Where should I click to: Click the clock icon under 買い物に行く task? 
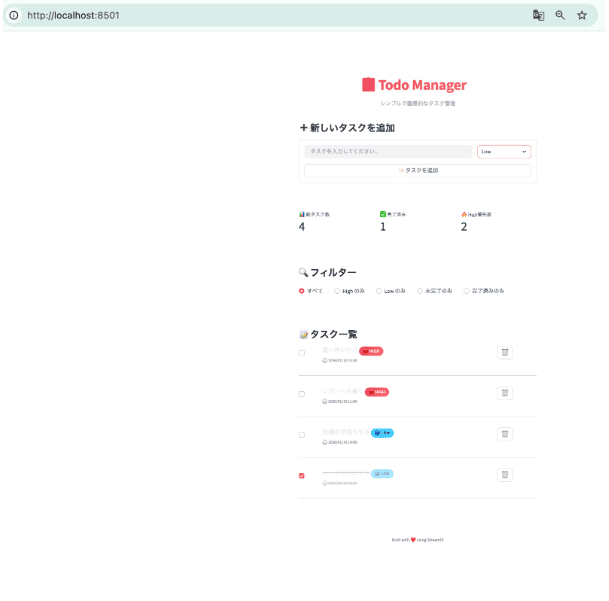(325, 361)
